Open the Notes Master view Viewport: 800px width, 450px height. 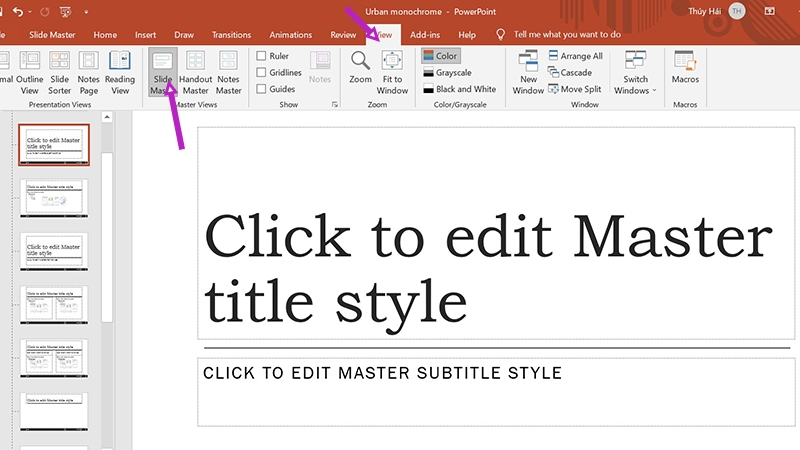228,73
